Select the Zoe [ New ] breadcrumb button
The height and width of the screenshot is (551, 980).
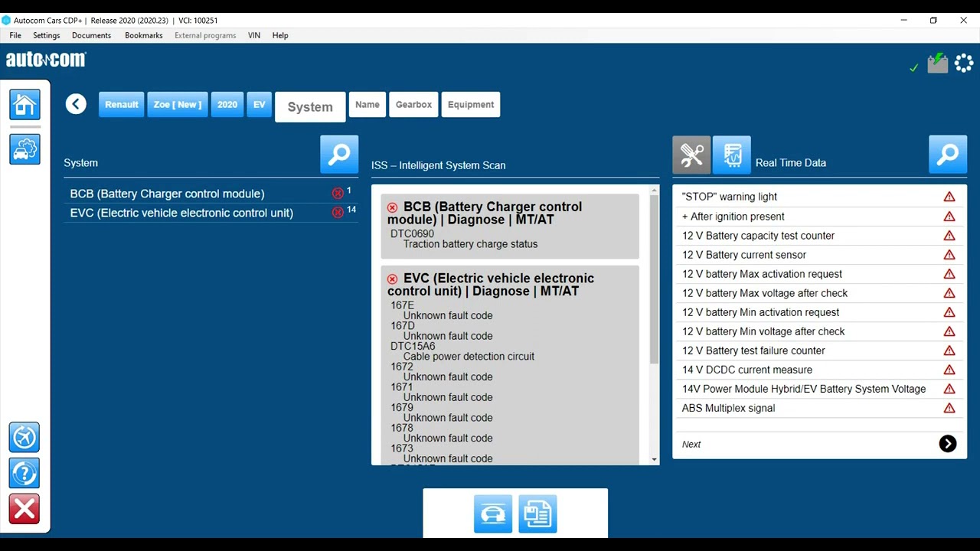pos(178,104)
